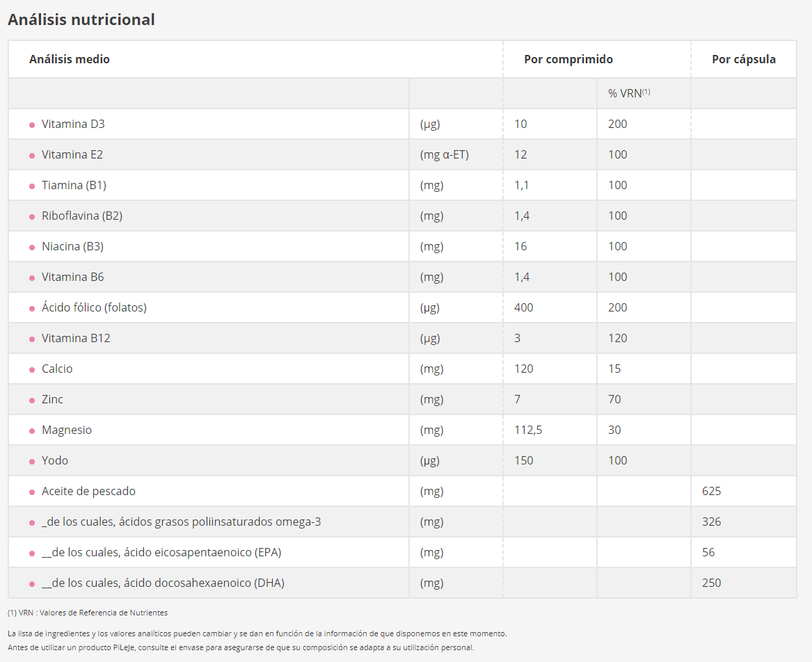Click the pink bullet beside Calcio
This screenshot has width=812, height=662.
point(32,370)
